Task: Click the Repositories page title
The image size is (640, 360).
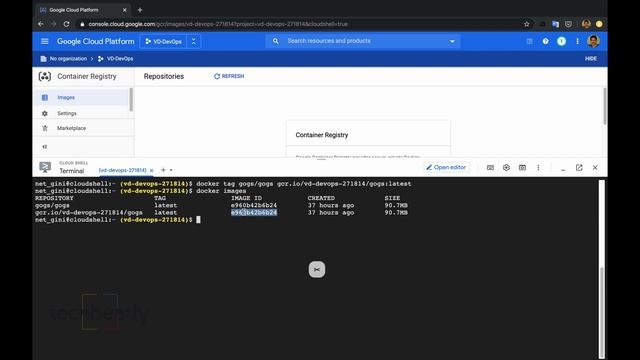Action: [x=164, y=76]
